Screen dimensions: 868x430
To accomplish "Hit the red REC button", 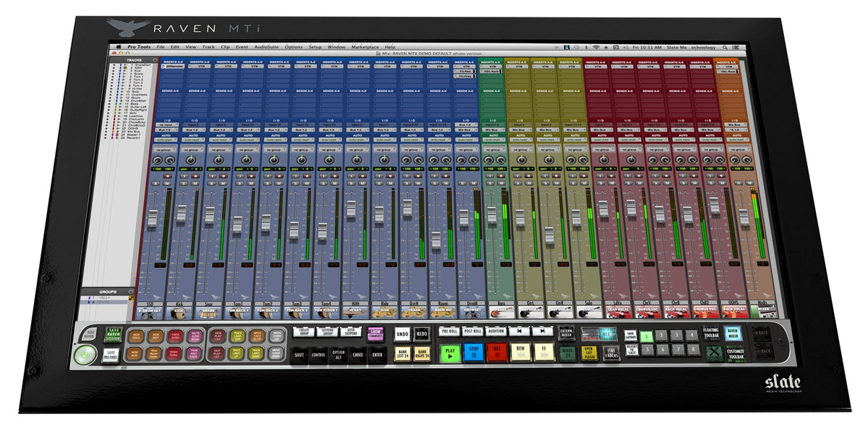I will (497, 353).
